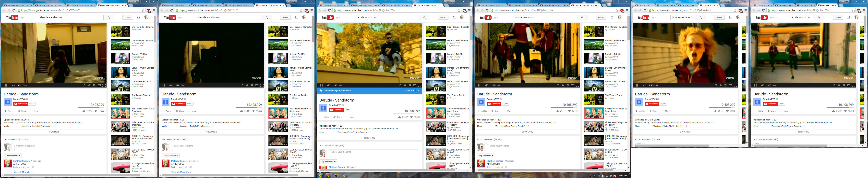Open the guide menu dropdown in 1:22 window
This screenshot has width=868, height=178.
[x=22, y=18]
